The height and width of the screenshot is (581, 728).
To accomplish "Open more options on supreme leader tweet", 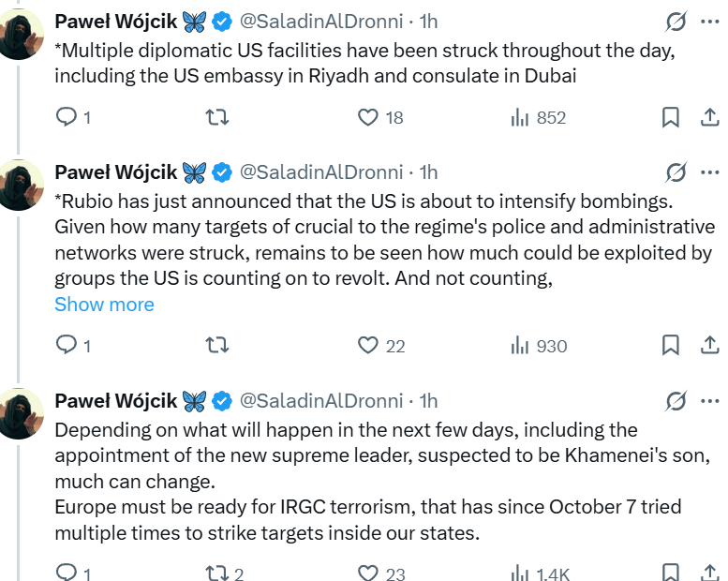I will pos(710,401).
